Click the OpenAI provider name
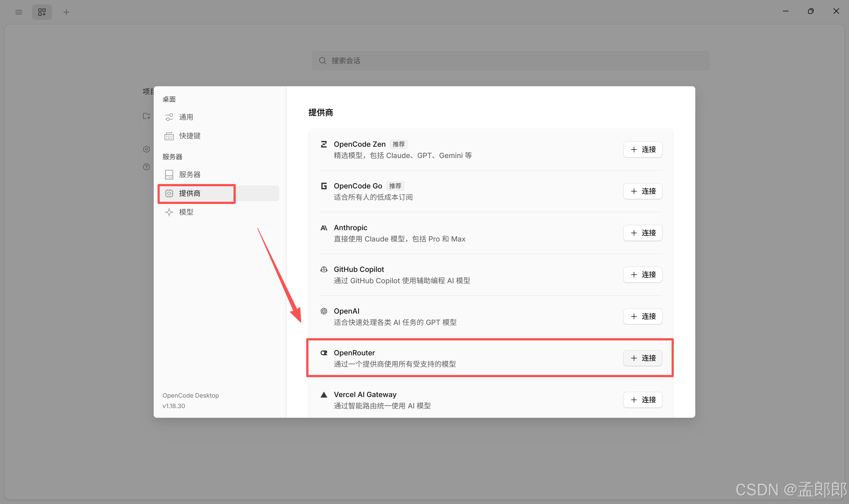The height and width of the screenshot is (504, 849). 346,311
